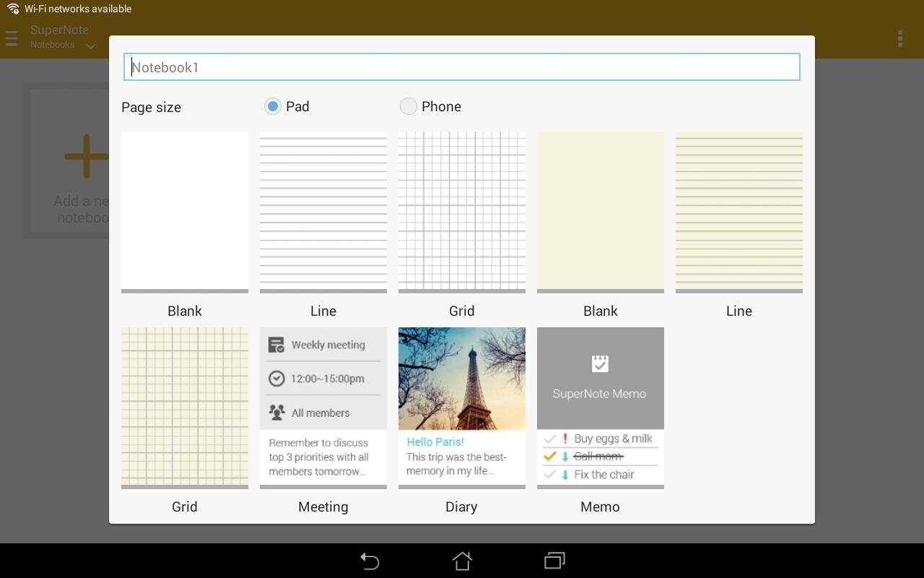The image size is (924, 578).
Task: Open the three-dot overflow menu
Action: (x=899, y=38)
